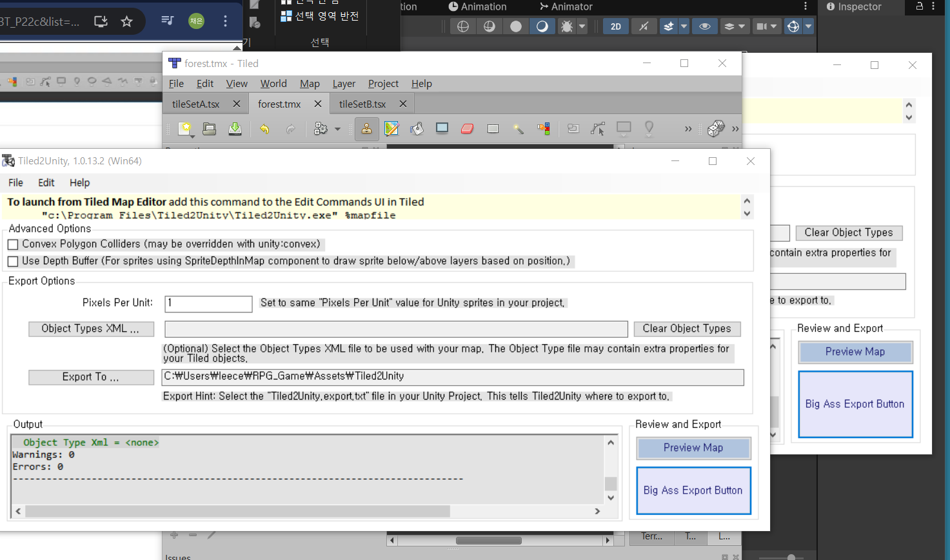
Task: Click Clear Object Types in front window
Action: coord(687,329)
